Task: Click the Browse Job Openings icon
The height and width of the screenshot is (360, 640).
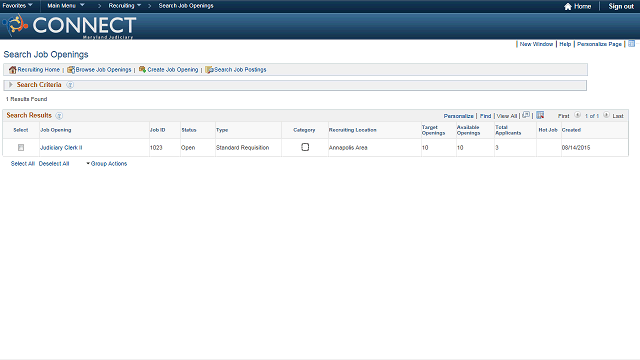Action: tap(71, 70)
